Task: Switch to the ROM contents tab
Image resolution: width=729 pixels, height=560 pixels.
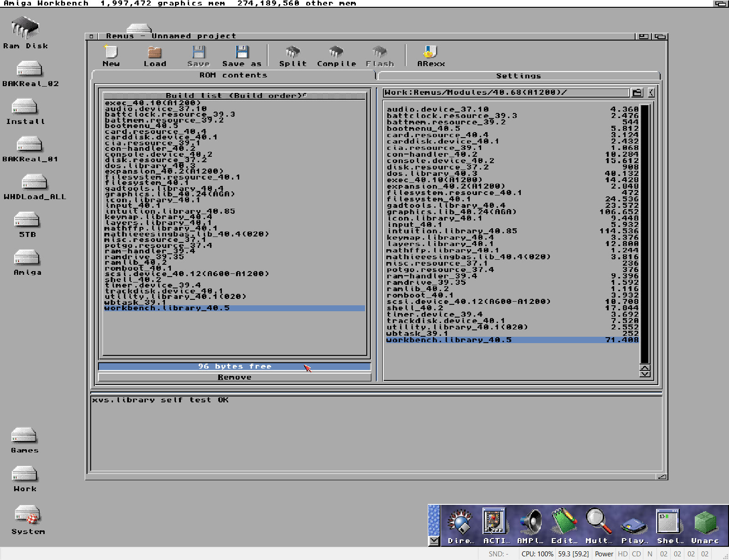Action: (233, 75)
